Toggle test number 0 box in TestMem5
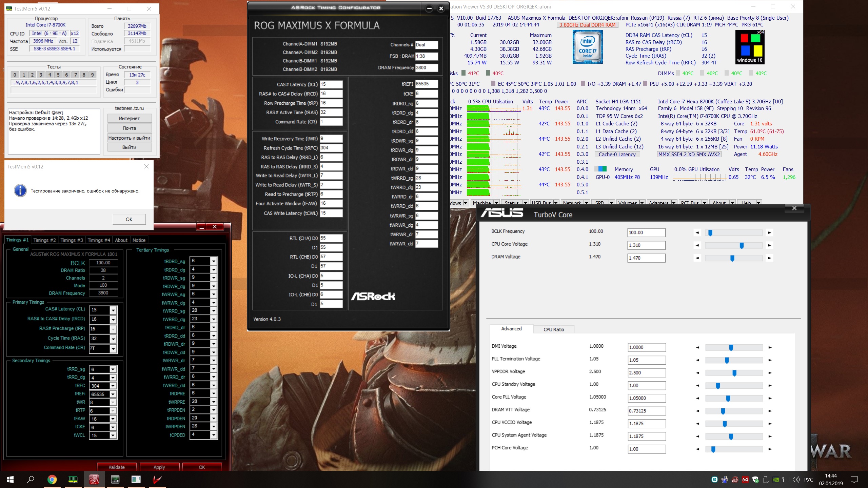Screen dimensions: 868x488 point(15,75)
